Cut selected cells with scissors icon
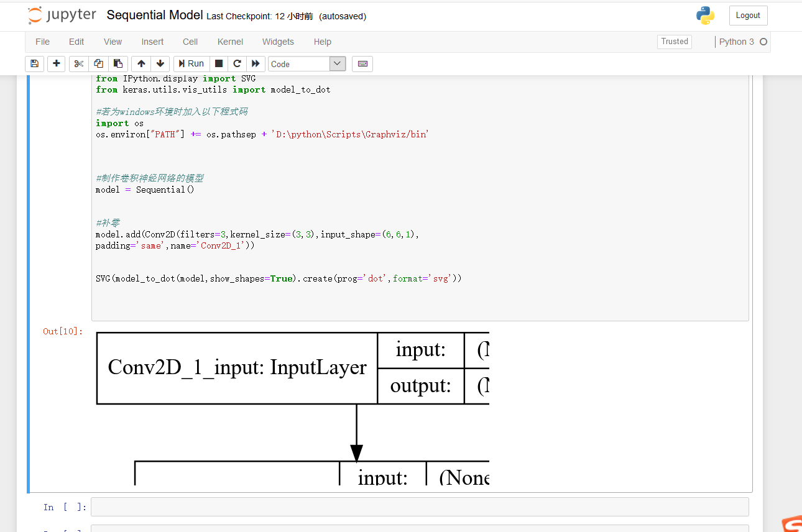The image size is (802, 532). [x=79, y=63]
